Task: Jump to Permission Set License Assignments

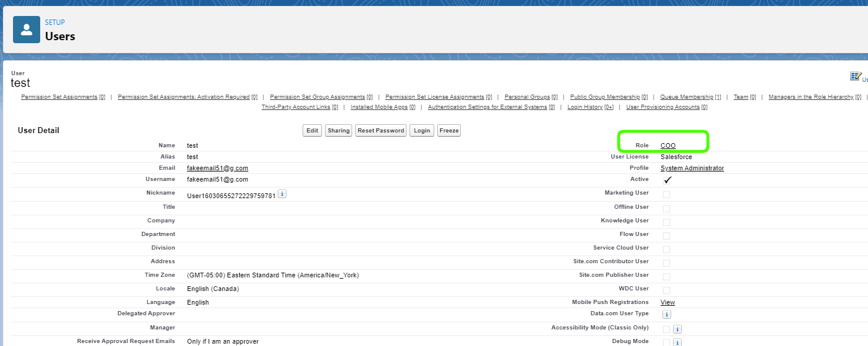Action: [438, 97]
